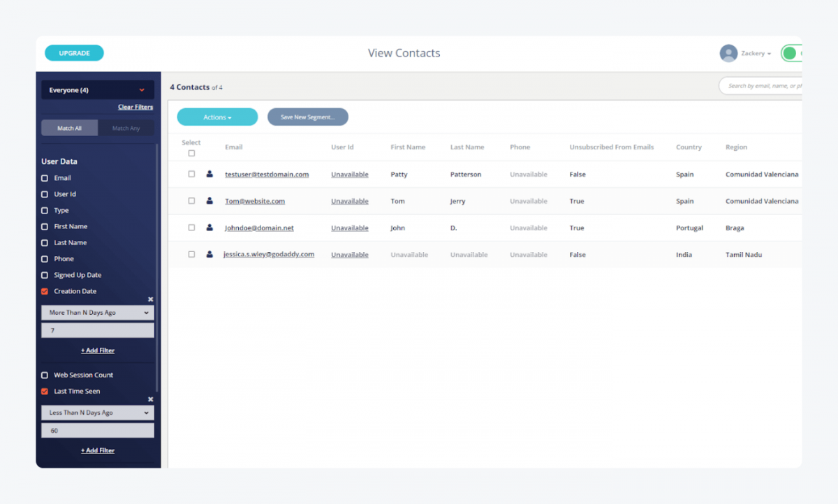Viewport: 838px width, 504px height.
Task: Select the row checkbox for testuser@testdomain.com
Action: coord(191,174)
